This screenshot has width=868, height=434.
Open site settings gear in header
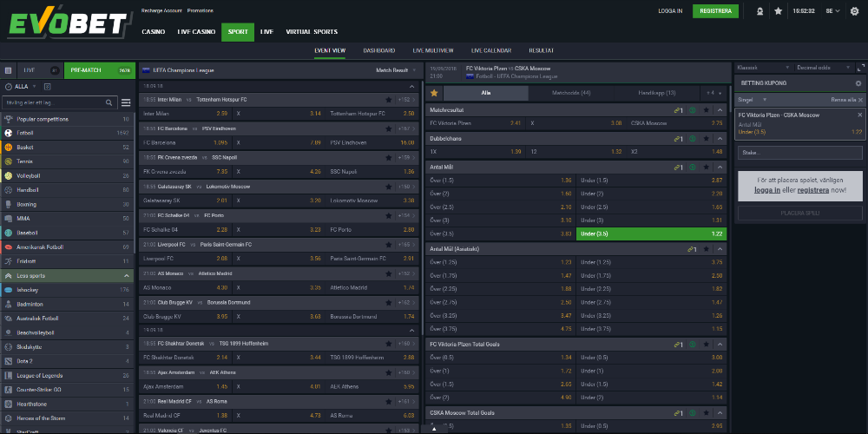click(x=854, y=11)
